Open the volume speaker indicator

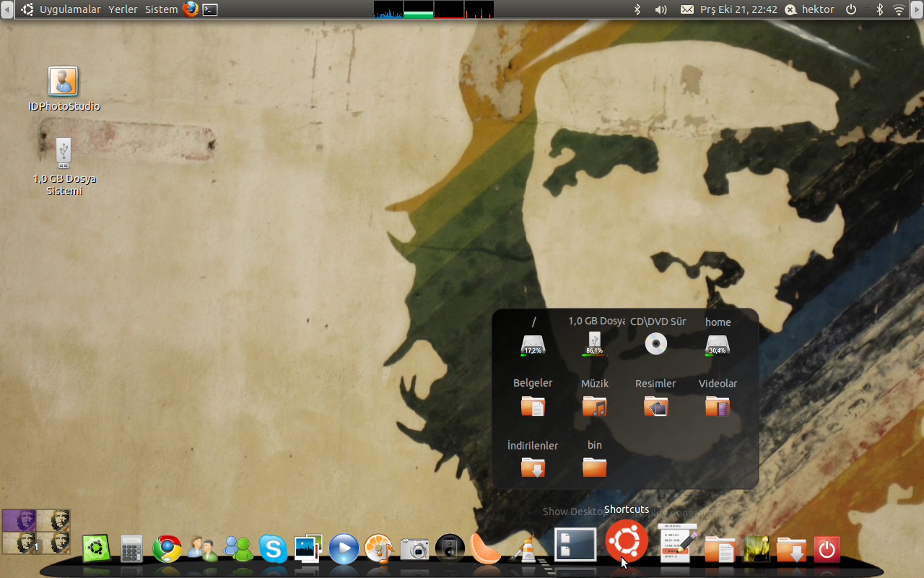(x=661, y=9)
